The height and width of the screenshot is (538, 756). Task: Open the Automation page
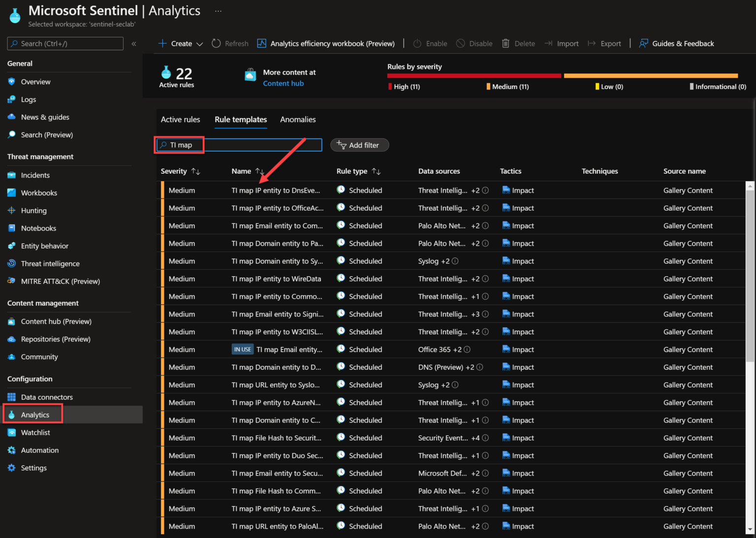click(39, 450)
